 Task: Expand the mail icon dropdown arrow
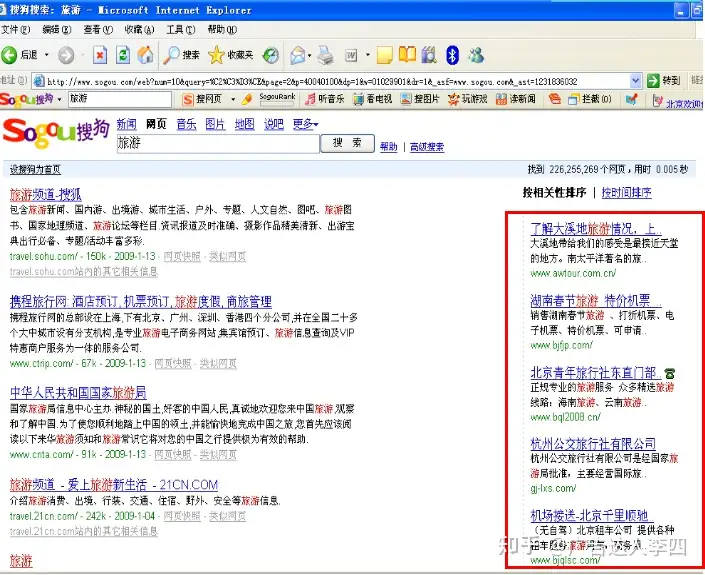pyautogui.click(x=310, y=55)
